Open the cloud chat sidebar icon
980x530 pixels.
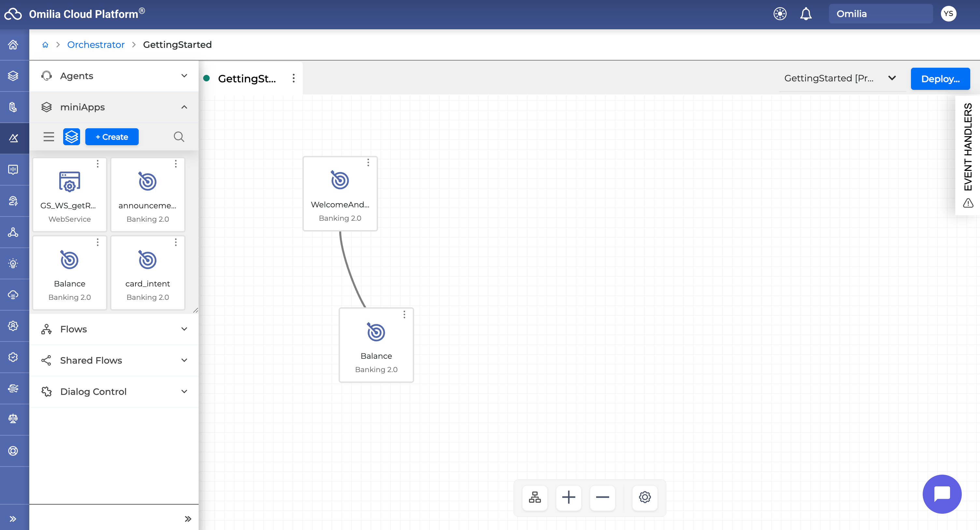click(13, 295)
